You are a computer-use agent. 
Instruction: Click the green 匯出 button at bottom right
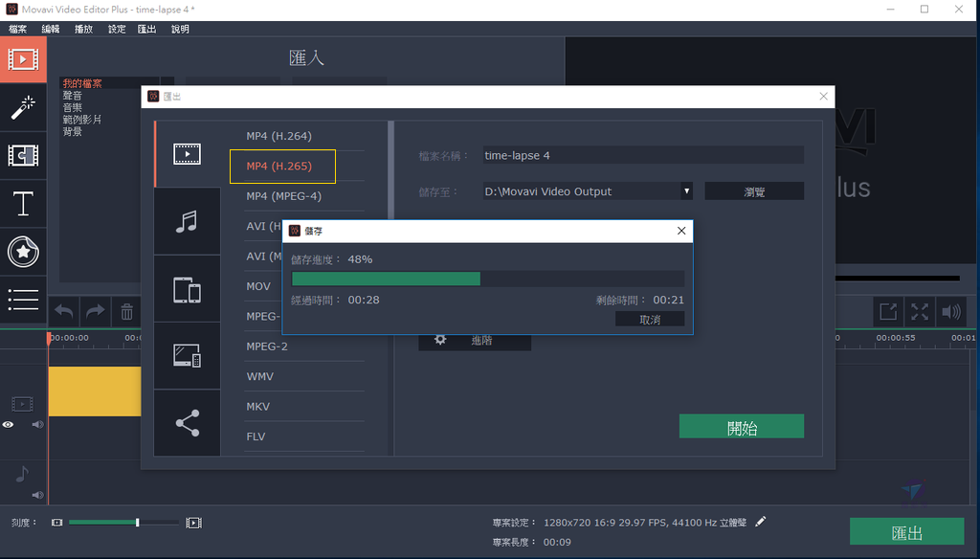(x=906, y=532)
